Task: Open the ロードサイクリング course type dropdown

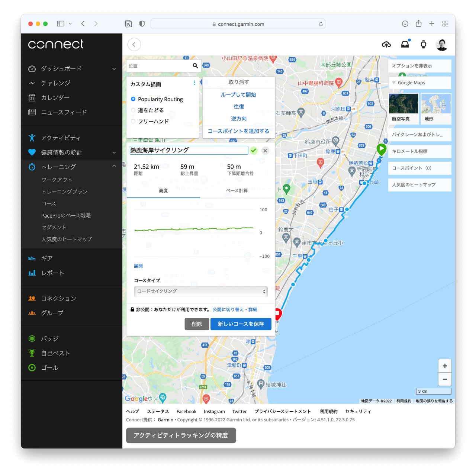Action: 201,291
